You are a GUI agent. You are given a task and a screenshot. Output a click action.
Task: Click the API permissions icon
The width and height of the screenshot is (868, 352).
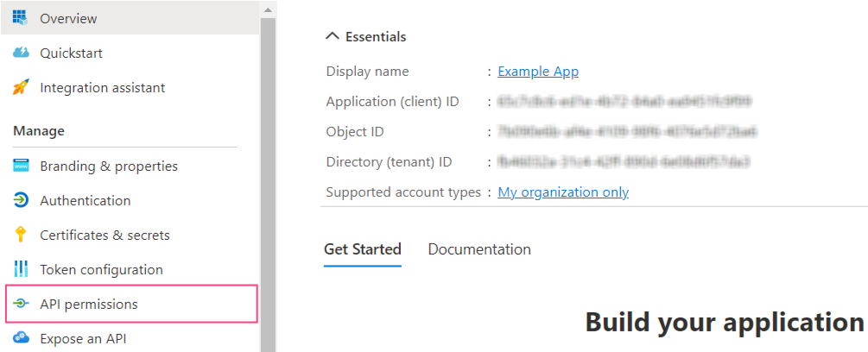point(21,304)
